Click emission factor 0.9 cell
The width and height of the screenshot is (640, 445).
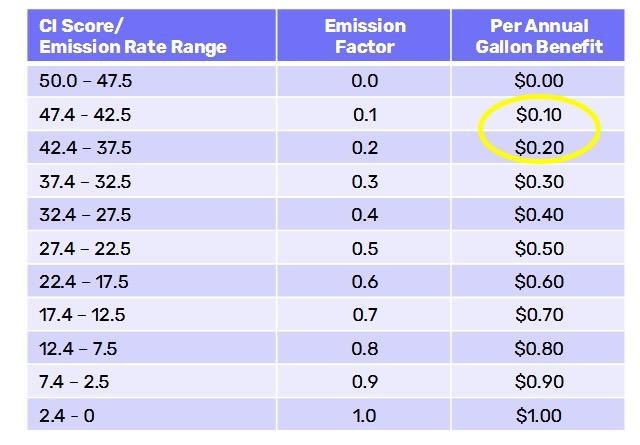pos(365,382)
